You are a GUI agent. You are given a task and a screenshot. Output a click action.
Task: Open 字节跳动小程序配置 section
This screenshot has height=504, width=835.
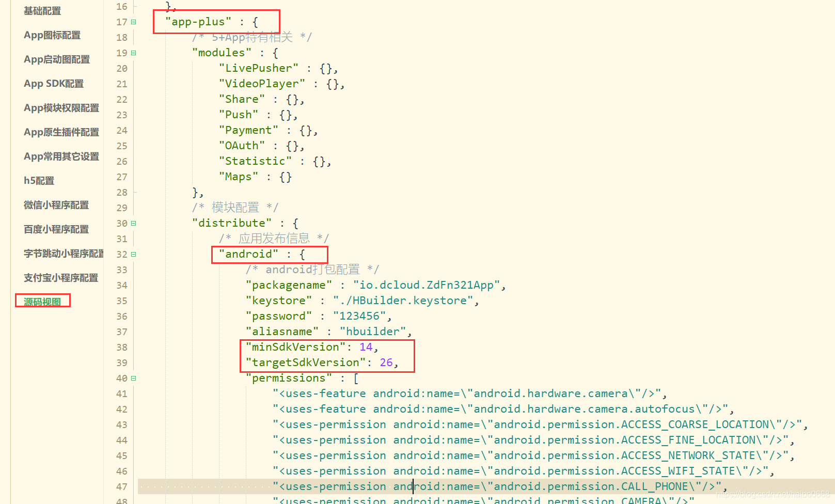click(64, 254)
